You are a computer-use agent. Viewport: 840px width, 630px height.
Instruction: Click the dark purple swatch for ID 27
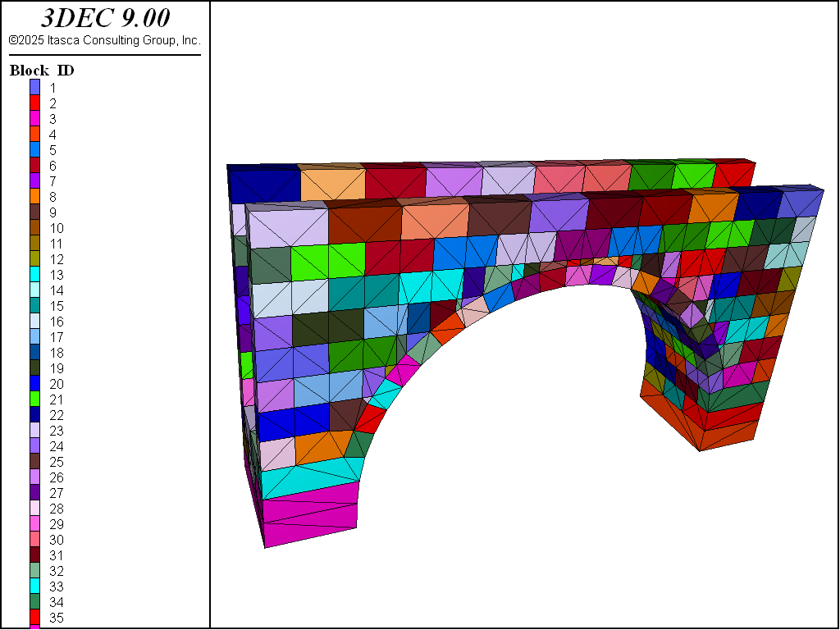click(34, 492)
